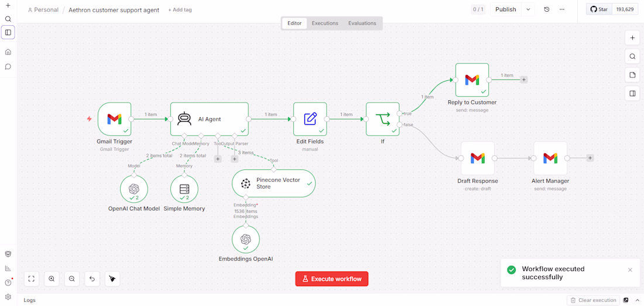Select the Alert Manager node

tap(550, 158)
